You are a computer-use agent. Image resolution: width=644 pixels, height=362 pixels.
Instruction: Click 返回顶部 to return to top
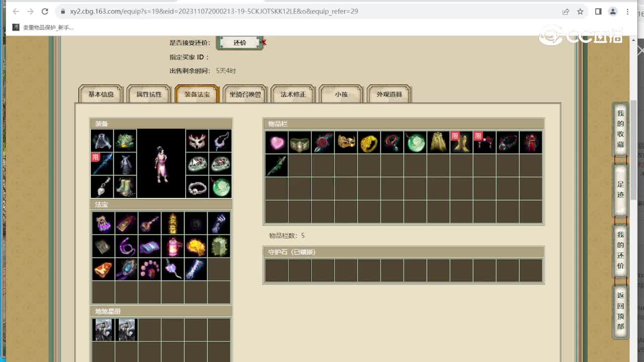(x=620, y=311)
